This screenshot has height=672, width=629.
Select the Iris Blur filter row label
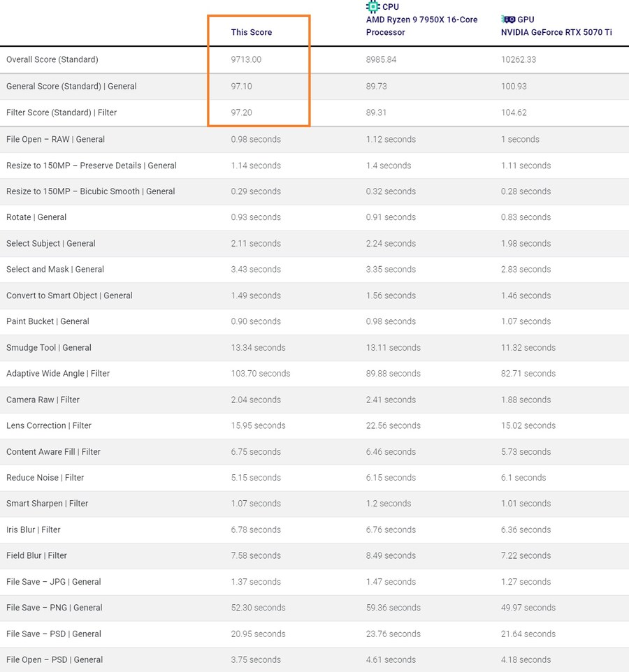34,529
